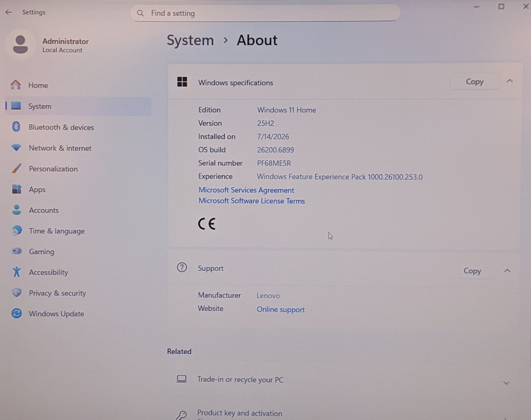Collapse the Support section
Viewport: 531px width, 420px height.
pyautogui.click(x=507, y=271)
